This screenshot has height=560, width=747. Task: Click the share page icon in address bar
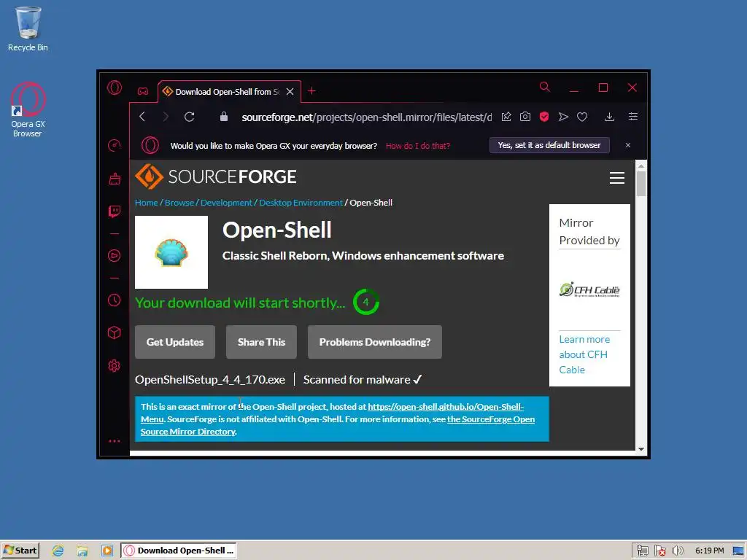tap(506, 117)
